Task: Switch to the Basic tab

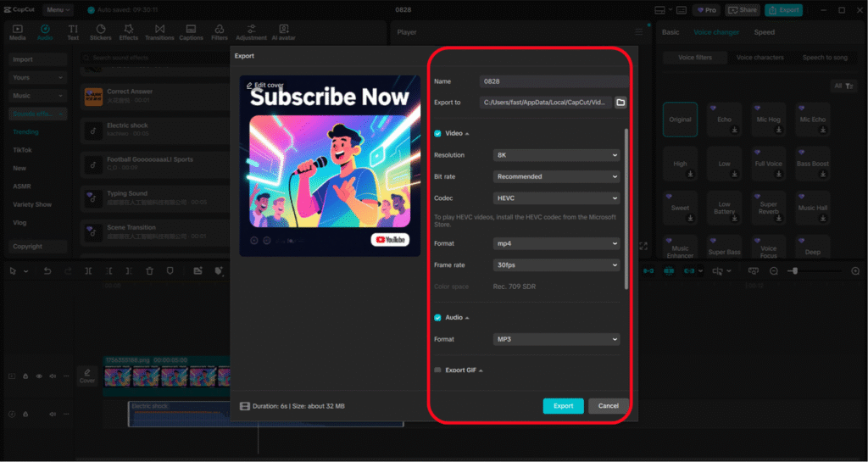Action: pyautogui.click(x=670, y=32)
